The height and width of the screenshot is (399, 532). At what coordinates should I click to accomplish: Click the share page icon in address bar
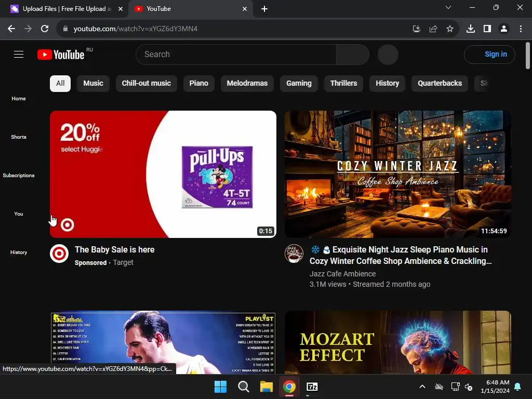click(x=433, y=29)
